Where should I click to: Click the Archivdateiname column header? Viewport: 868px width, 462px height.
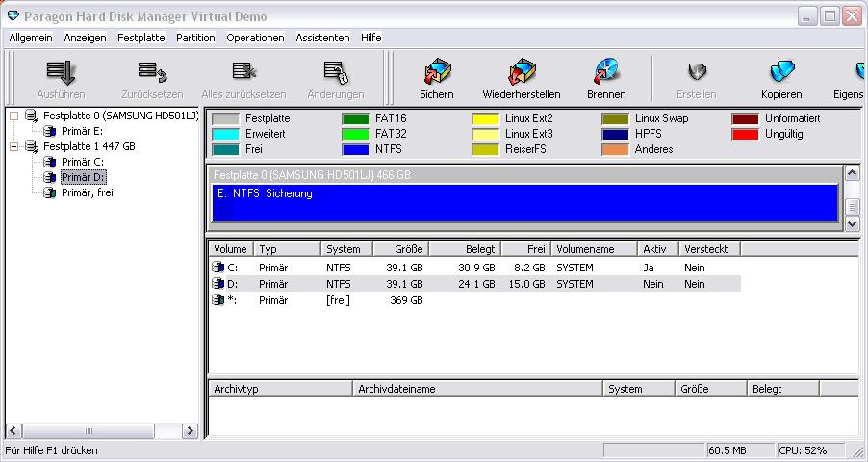coord(477,389)
